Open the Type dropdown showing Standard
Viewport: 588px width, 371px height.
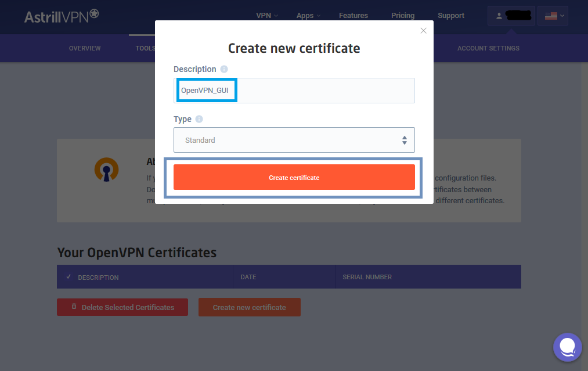(294, 140)
